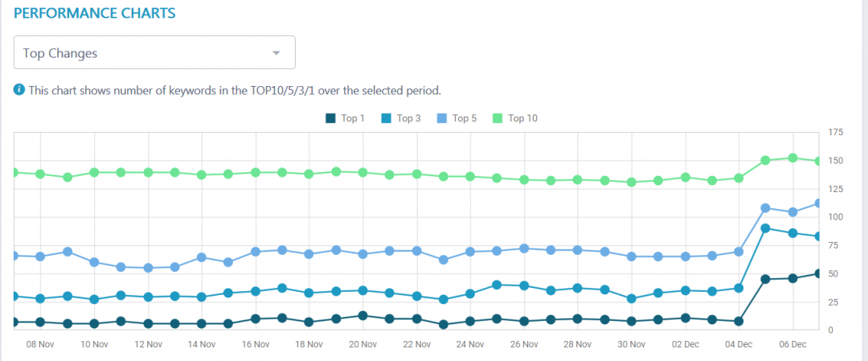This screenshot has width=868, height=361.
Task: Toggle the Top 1 legend series
Action: click(x=345, y=118)
